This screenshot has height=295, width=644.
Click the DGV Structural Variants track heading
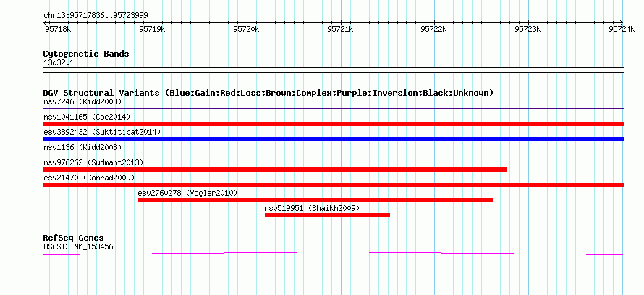268,93
